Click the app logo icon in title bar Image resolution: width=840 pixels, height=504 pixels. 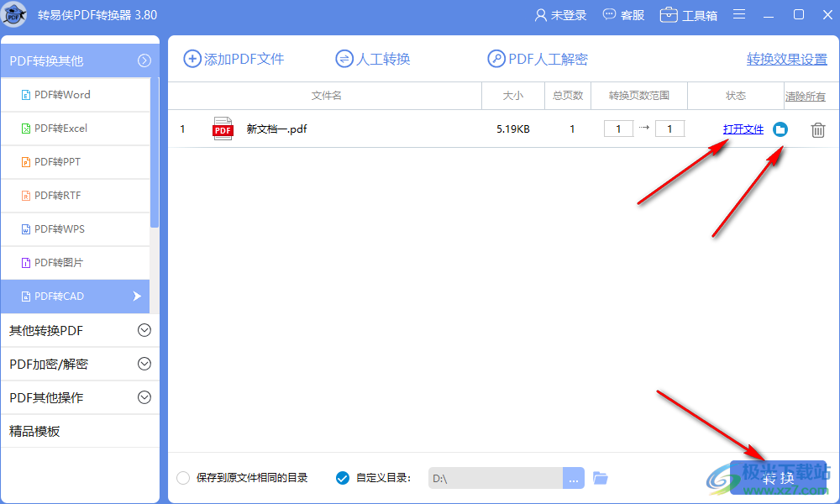point(14,14)
